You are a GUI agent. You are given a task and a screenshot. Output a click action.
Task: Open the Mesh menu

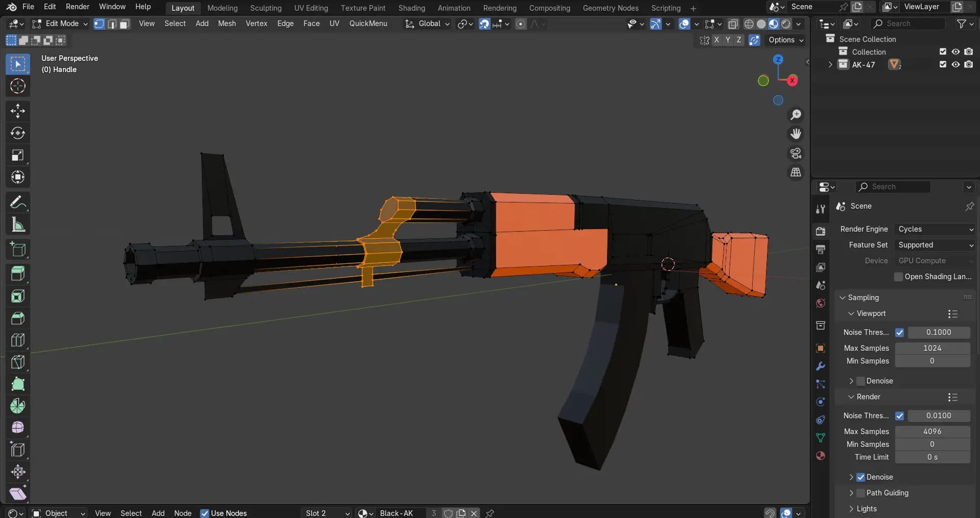click(227, 24)
